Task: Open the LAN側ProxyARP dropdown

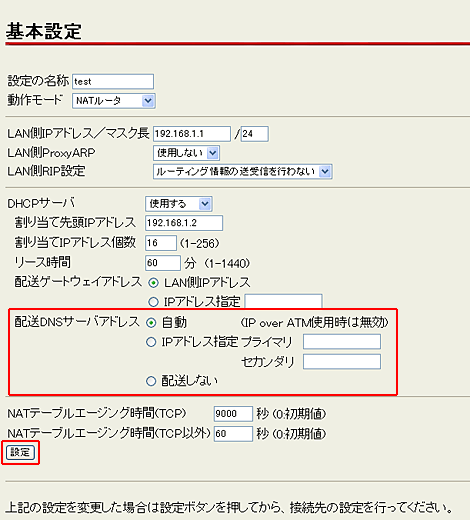Action: pyautogui.click(x=186, y=153)
